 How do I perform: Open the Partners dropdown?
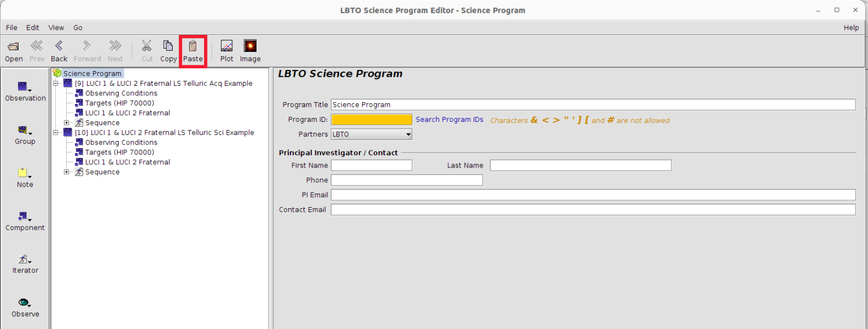(x=371, y=134)
